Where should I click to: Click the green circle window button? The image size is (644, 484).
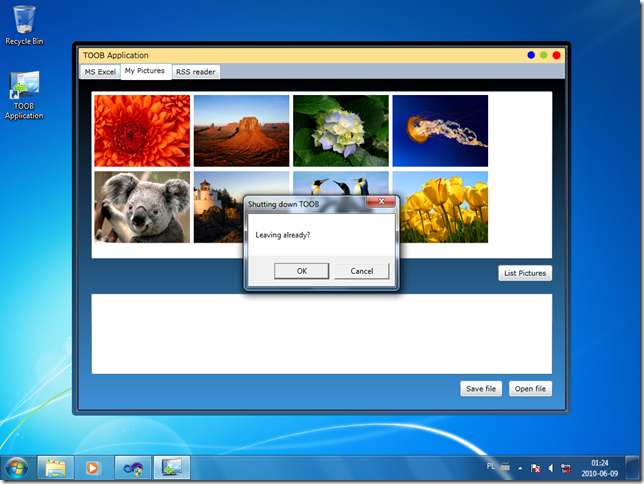click(x=544, y=55)
